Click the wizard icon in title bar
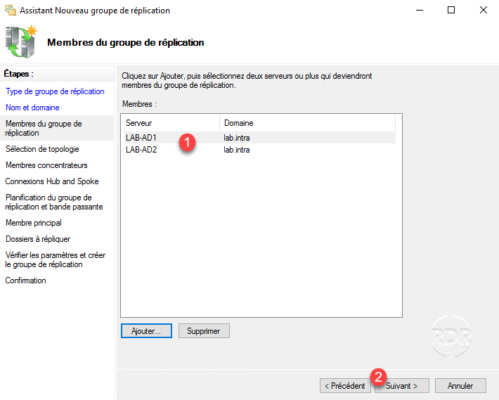This screenshot has width=499, height=400. coord(10,10)
